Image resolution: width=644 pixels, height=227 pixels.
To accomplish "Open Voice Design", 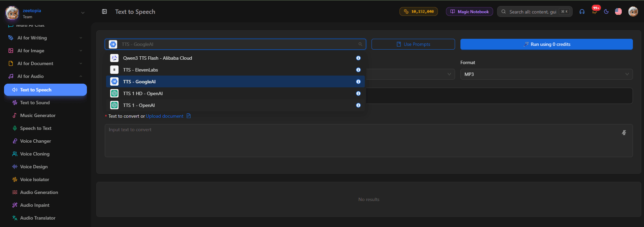I will point(45,167).
